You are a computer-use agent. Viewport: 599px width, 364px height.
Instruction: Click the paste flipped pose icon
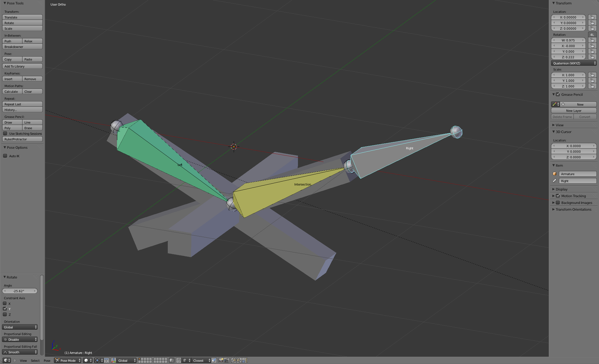(x=245, y=360)
